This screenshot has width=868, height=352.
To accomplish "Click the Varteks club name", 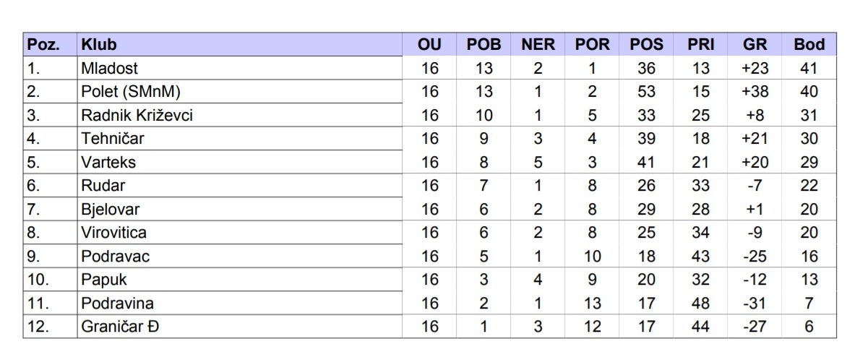I will (x=108, y=162).
